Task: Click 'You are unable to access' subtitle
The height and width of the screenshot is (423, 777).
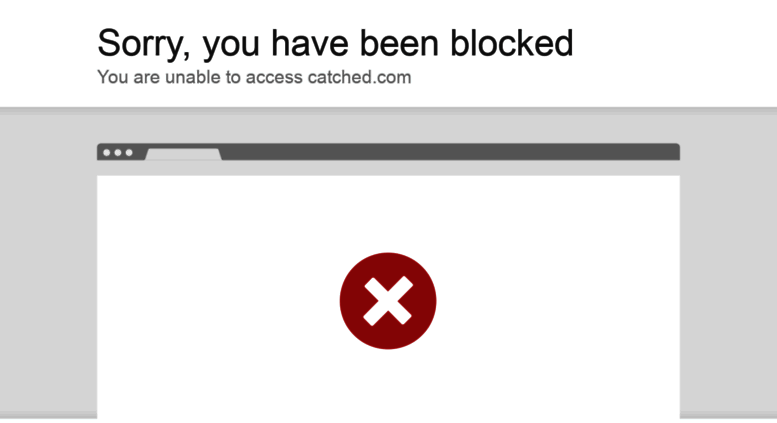Action: pyautogui.click(x=200, y=77)
